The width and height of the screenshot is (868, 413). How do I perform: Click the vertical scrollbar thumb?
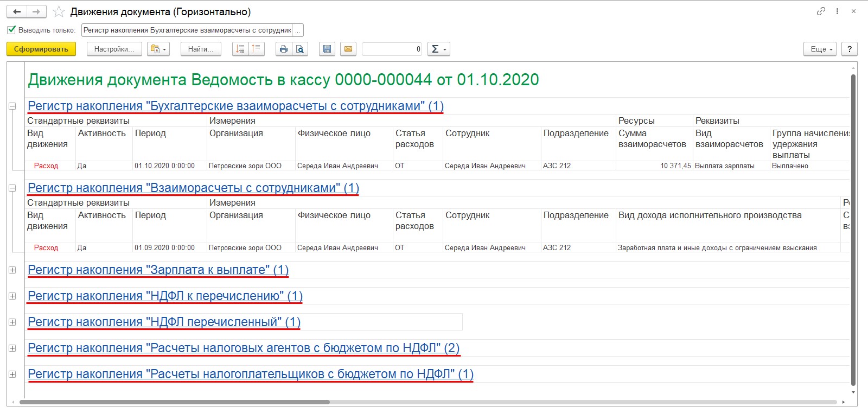coord(853,230)
